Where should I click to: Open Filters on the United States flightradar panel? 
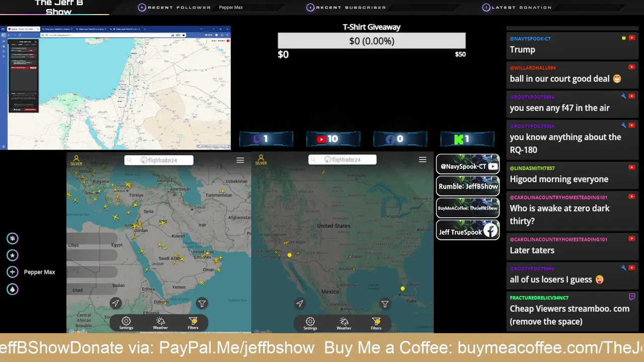click(376, 323)
